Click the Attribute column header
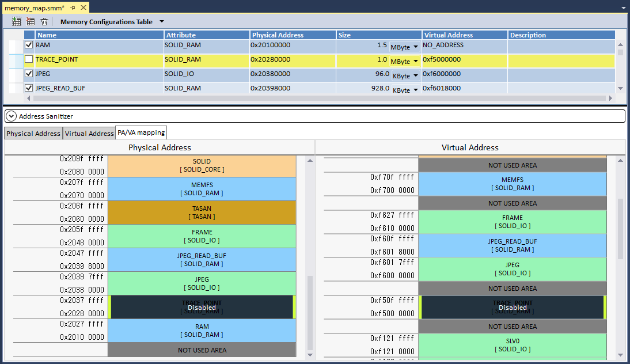630x364 pixels. pyautogui.click(x=207, y=35)
